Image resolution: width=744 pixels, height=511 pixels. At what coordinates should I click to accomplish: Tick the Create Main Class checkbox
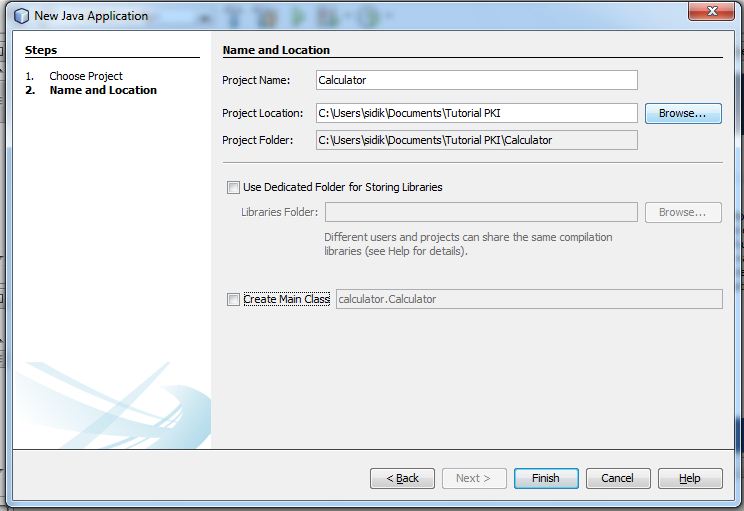[233, 299]
